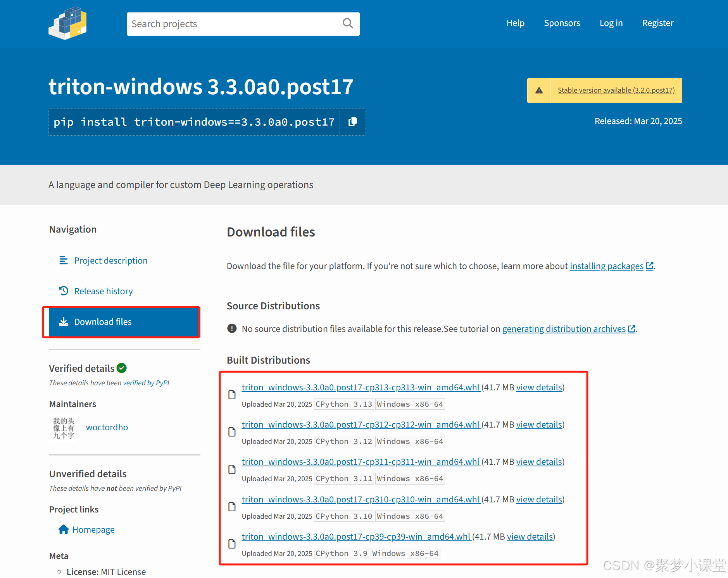
Task: Click the Release history clock icon
Action: pyautogui.click(x=64, y=291)
